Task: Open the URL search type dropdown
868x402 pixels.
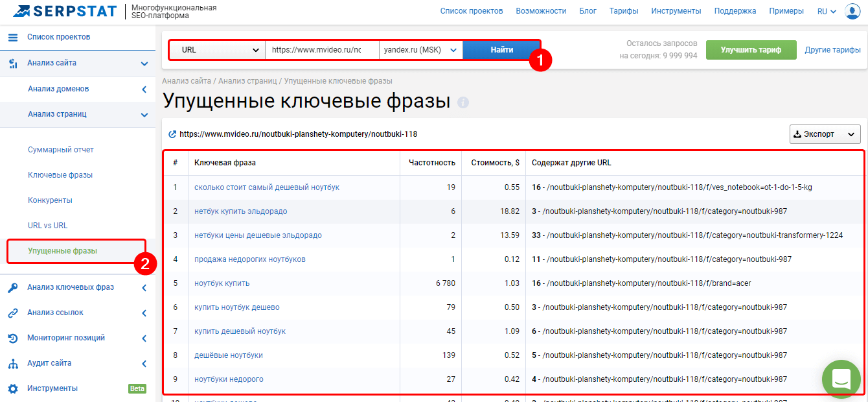Action: tap(218, 50)
